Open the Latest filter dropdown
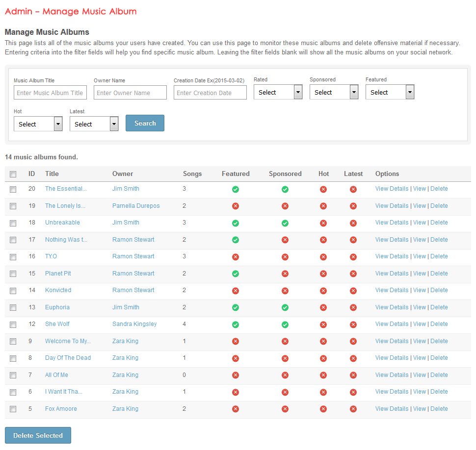 [x=94, y=124]
